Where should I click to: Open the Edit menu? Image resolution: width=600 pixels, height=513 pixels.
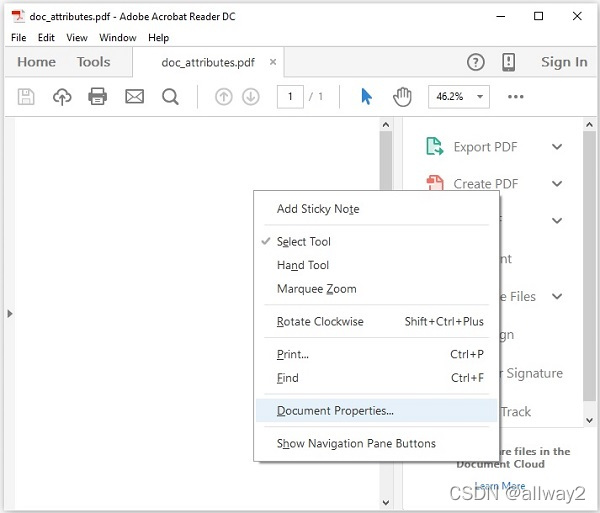click(46, 37)
